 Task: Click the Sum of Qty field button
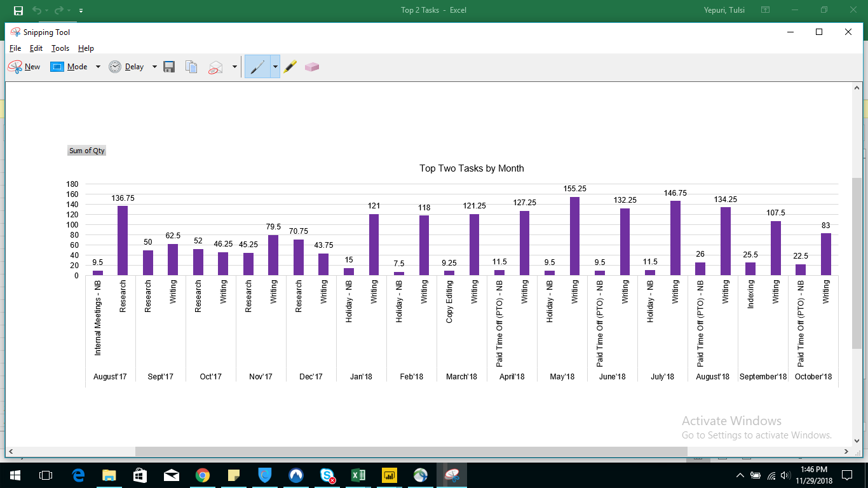tap(87, 151)
